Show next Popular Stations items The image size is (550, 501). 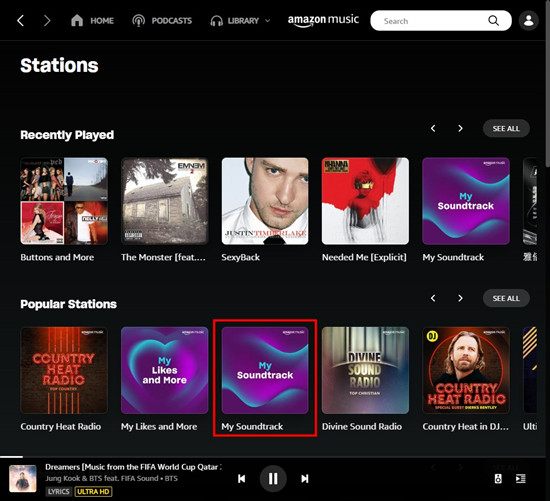pos(460,298)
